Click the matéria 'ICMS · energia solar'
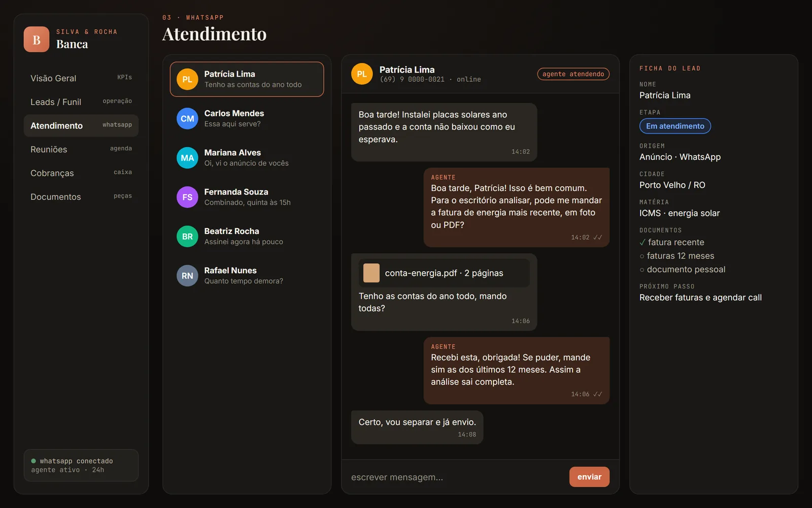The height and width of the screenshot is (508, 812). (x=680, y=213)
